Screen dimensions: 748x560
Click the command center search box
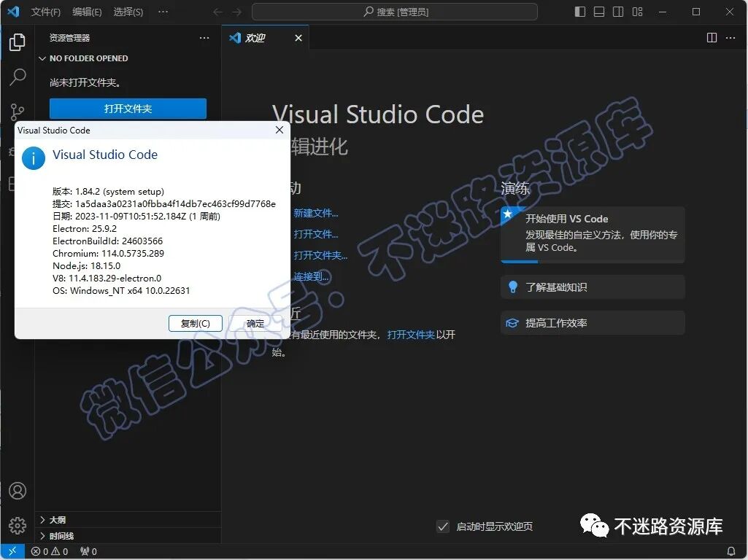coord(395,12)
